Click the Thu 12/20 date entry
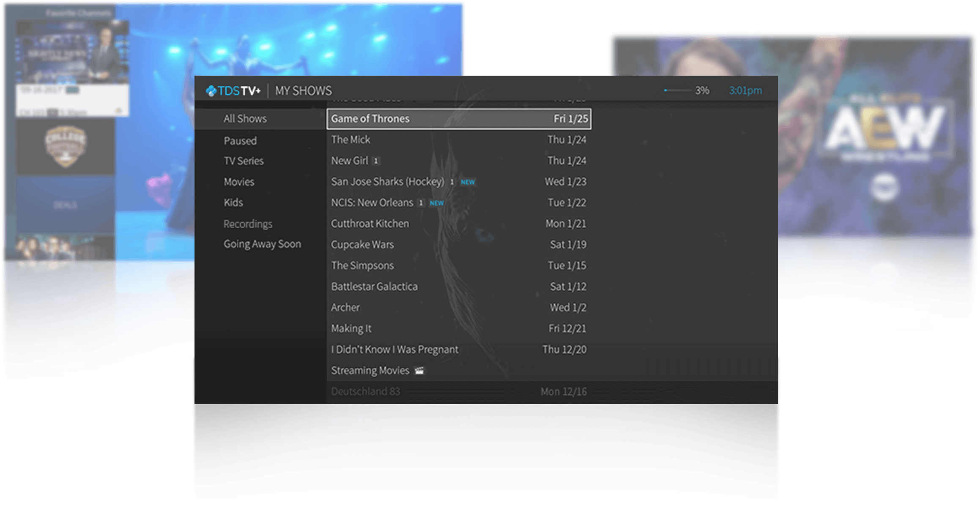 (x=565, y=350)
